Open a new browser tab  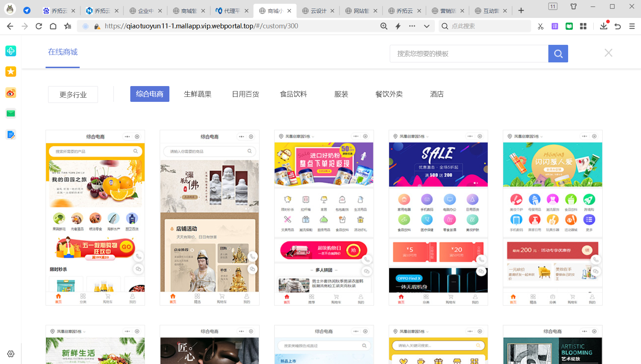click(521, 11)
